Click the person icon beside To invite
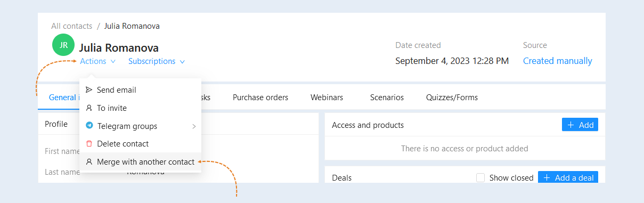Screen dimensions: 644x203 [x=89, y=108]
